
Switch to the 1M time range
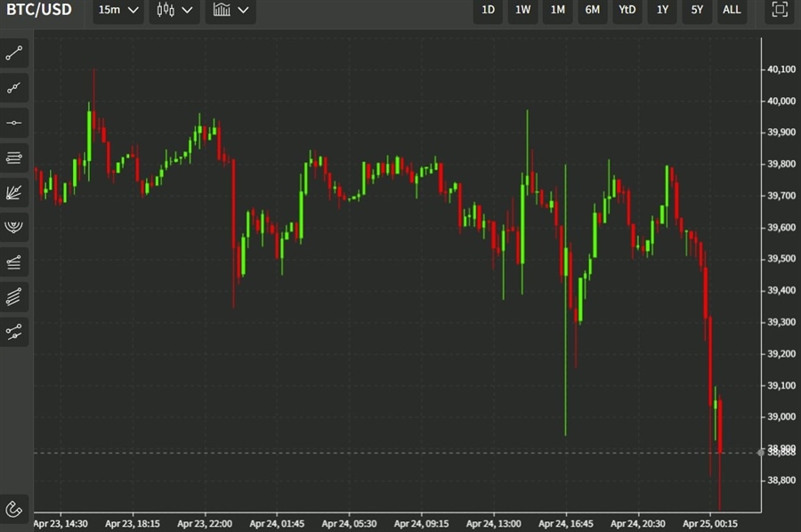click(558, 10)
